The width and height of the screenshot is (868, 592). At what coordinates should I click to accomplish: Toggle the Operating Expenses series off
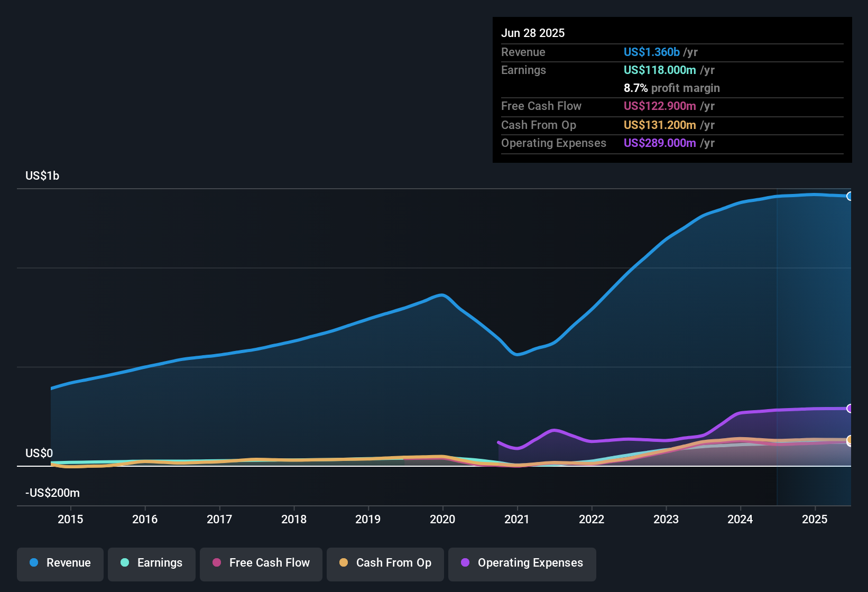tap(522, 563)
